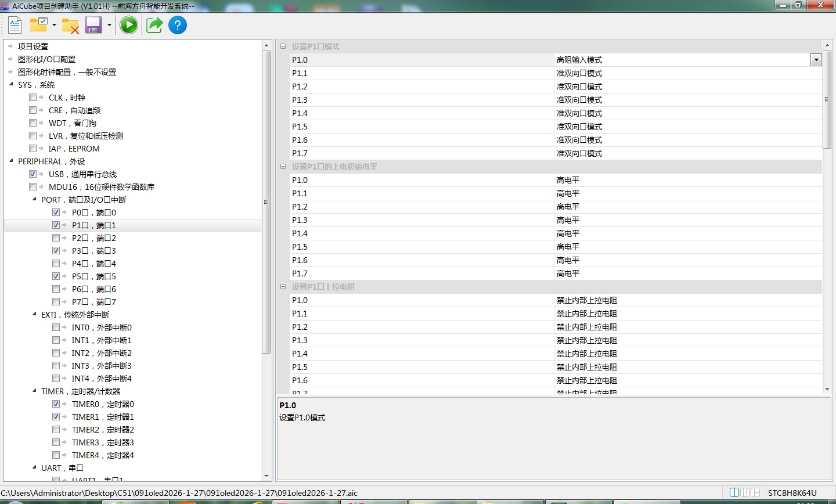Image resolution: width=836 pixels, height=504 pixels.
Task: Click the property grid vertical scrollbar
Action: [827, 99]
